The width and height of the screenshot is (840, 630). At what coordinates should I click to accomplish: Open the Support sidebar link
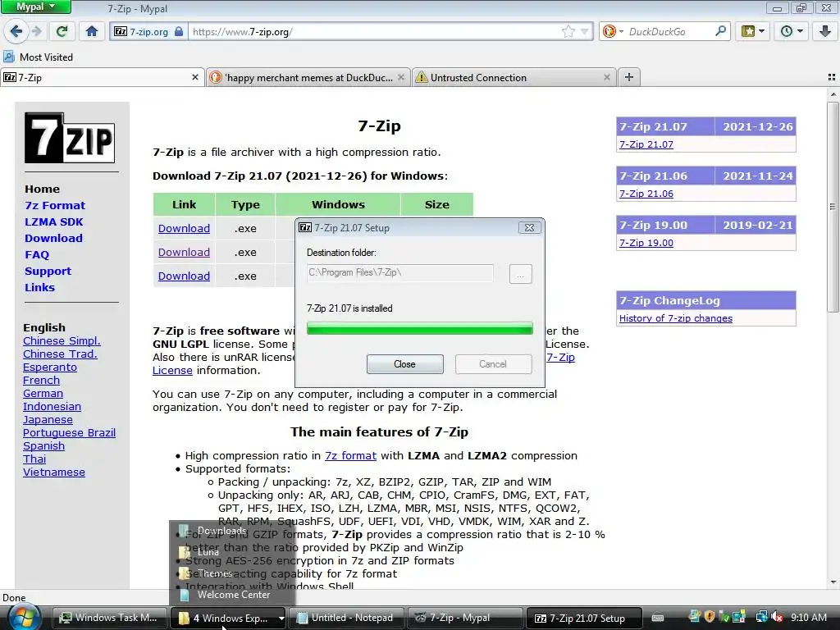[48, 271]
